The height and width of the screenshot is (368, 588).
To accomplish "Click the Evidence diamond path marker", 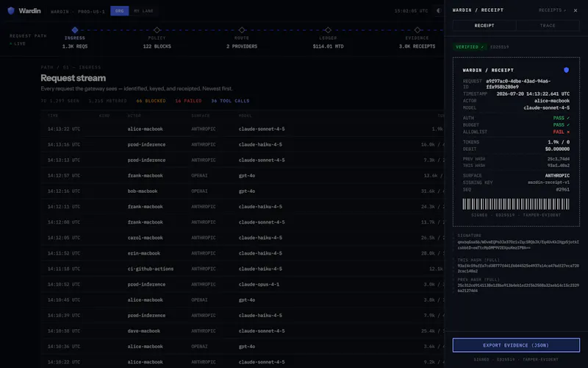I will tap(417, 30).
